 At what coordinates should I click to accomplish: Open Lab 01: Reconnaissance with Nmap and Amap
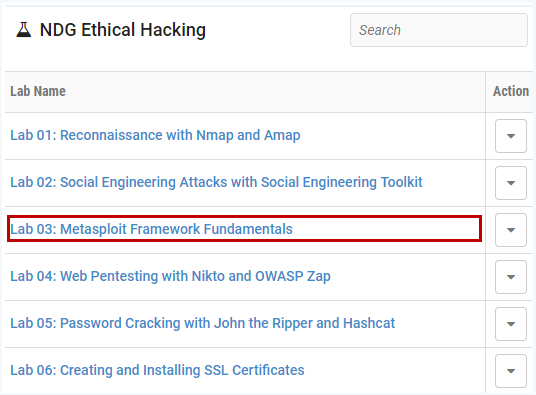(155, 135)
